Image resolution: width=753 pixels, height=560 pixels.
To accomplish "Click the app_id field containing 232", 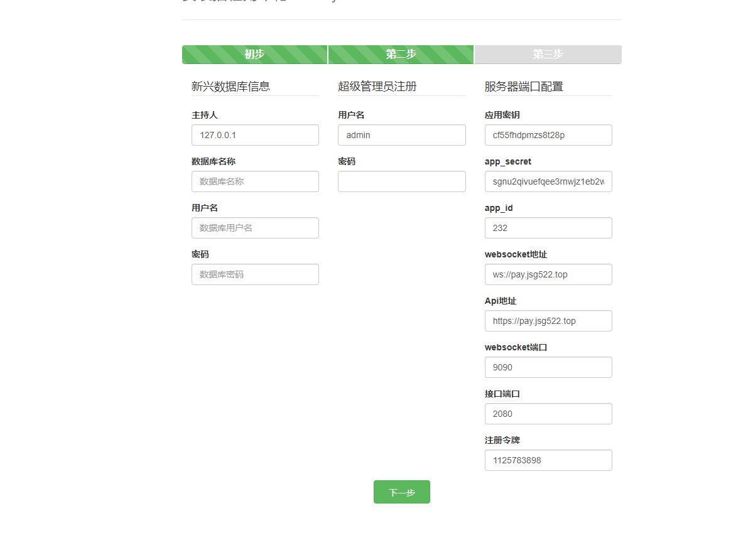I will [548, 227].
